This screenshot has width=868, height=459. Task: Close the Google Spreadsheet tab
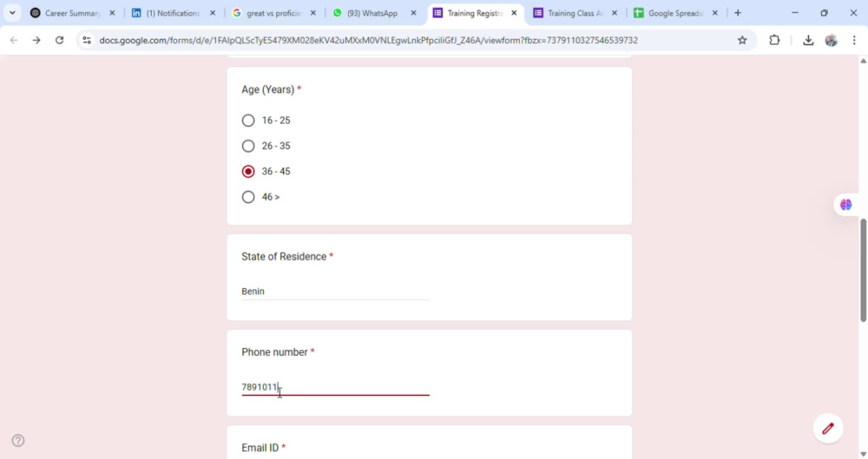point(714,13)
